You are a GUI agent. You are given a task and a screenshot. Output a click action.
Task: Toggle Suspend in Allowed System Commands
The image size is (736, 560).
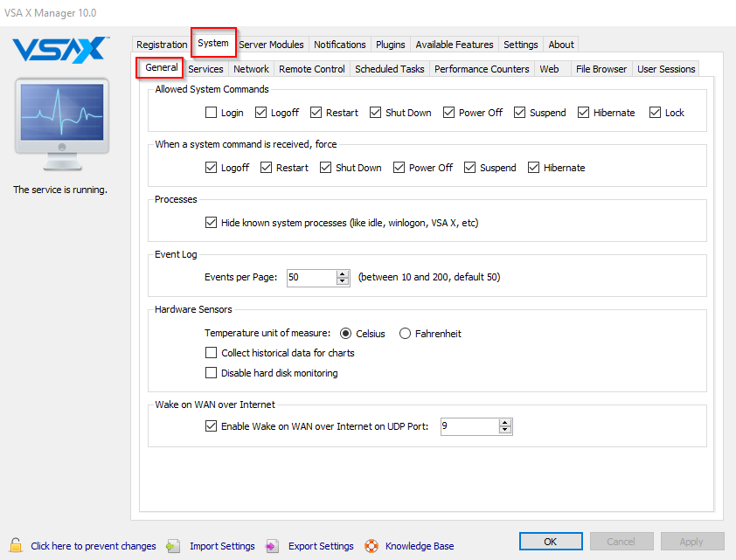tap(519, 113)
